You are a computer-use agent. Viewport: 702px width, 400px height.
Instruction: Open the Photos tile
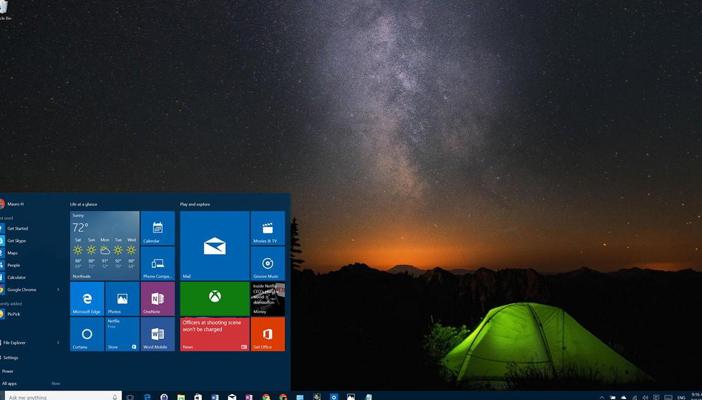[x=122, y=298]
